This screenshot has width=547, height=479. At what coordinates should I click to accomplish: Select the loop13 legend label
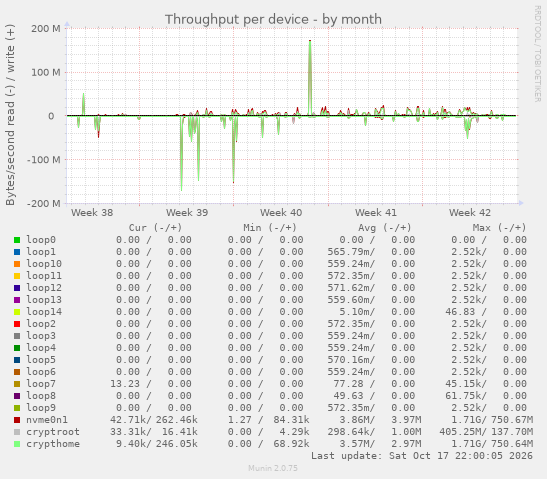[x=44, y=300]
